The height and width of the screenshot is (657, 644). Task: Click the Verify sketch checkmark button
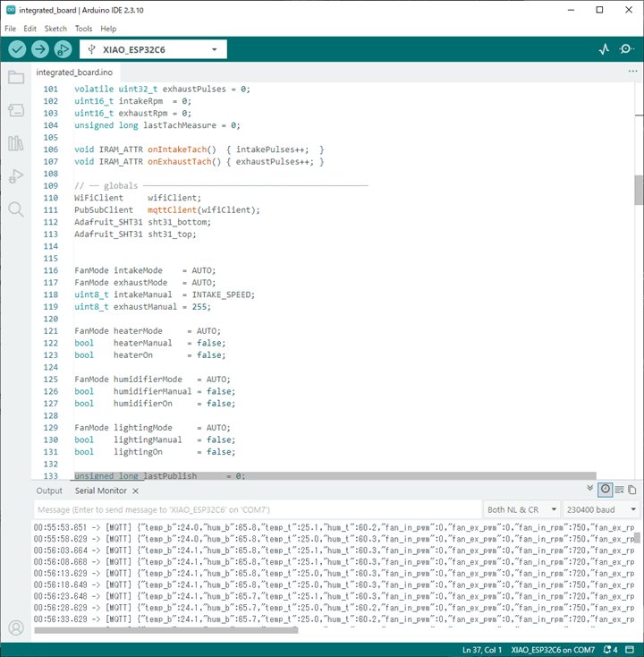(x=17, y=49)
